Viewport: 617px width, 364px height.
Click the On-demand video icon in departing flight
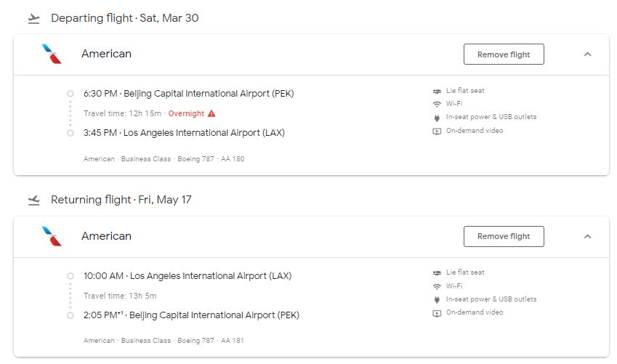[437, 132]
